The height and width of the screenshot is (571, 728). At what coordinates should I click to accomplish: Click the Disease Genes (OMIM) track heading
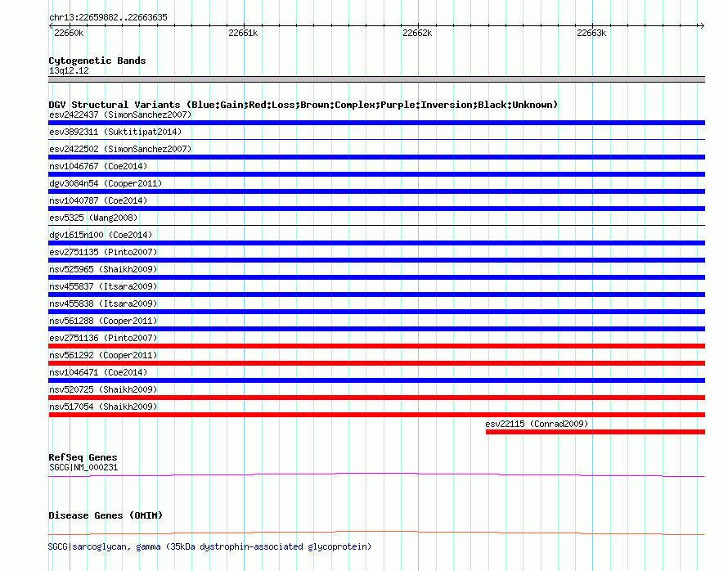(105, 515)
